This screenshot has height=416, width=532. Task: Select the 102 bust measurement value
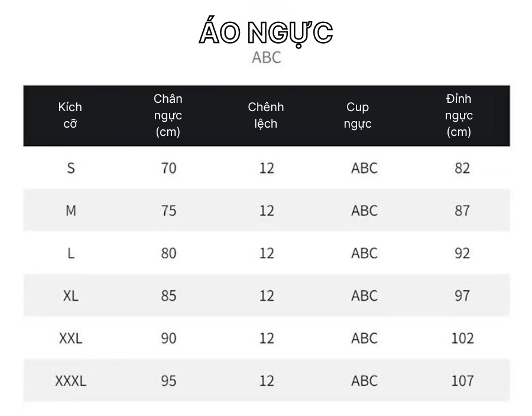[x=462, y=339]
